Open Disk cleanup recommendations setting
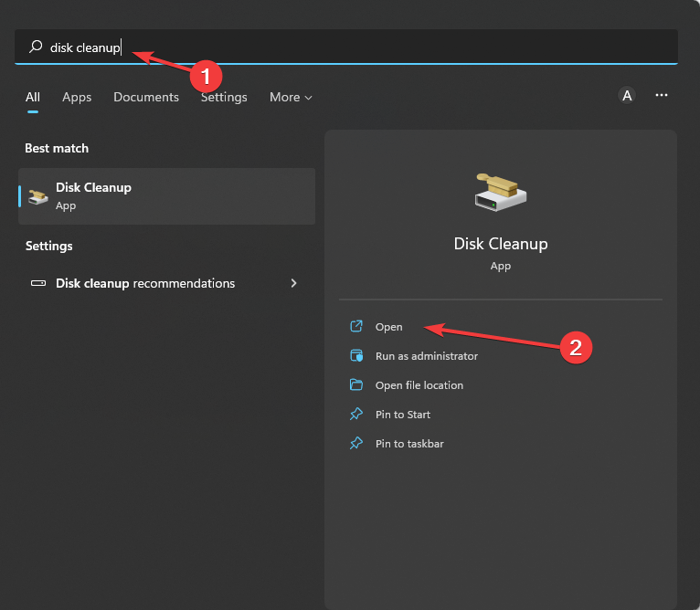 (166, 283)
